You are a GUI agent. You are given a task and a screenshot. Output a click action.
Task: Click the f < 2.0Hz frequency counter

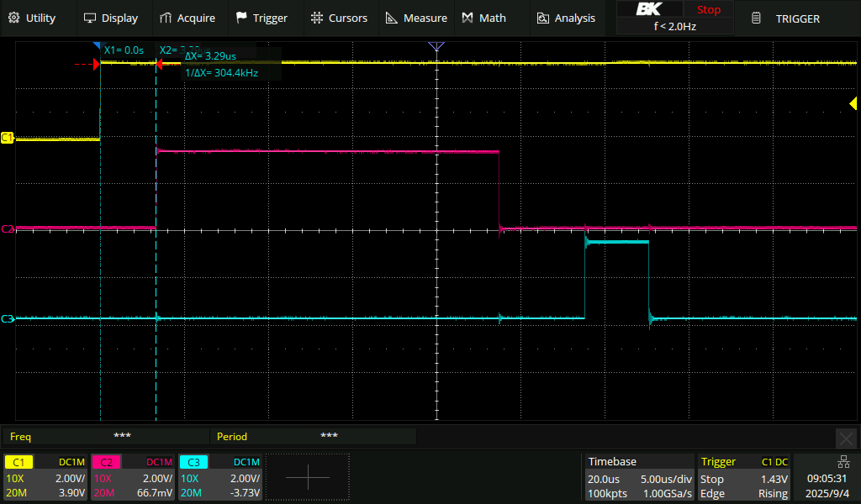tap(675, 26)
